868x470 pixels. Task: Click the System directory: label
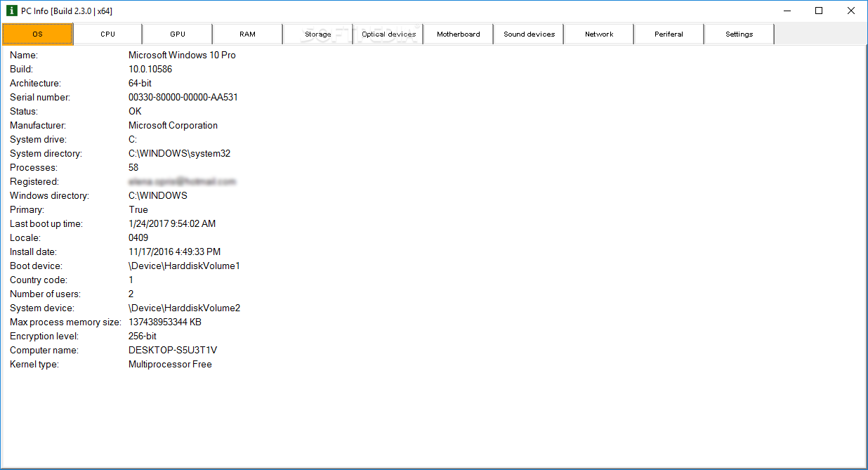click(46, 153)
